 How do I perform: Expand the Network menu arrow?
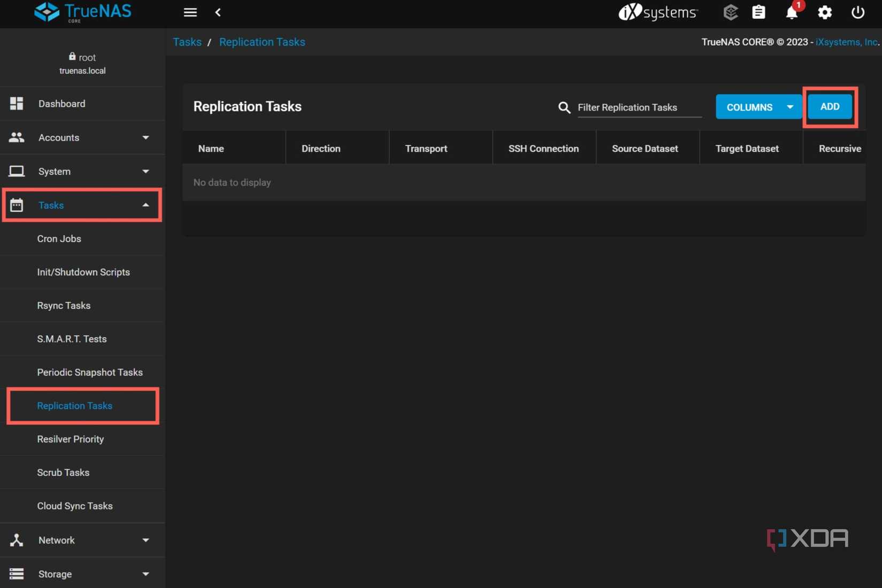click(x=145, y=540)
